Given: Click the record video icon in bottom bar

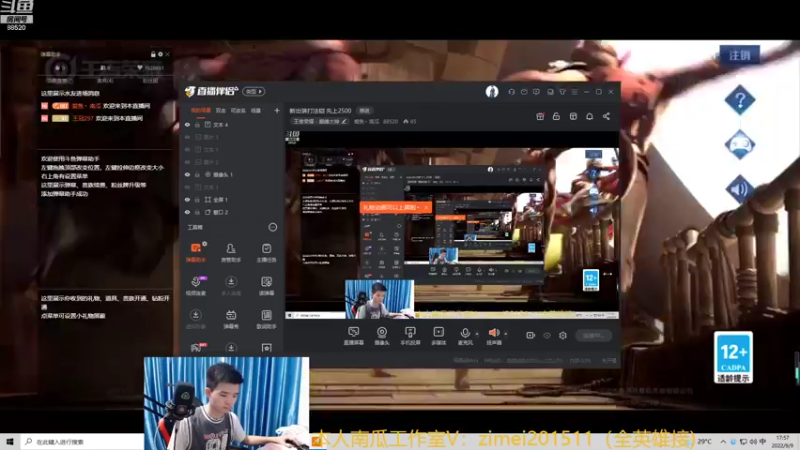Looking at the screenshot, I should coord(531,335).
